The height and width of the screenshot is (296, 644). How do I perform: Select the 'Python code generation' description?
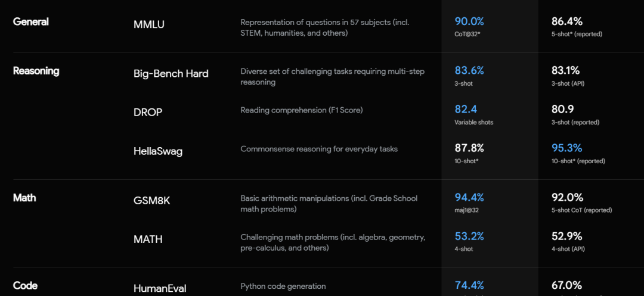tap(283, 286)
